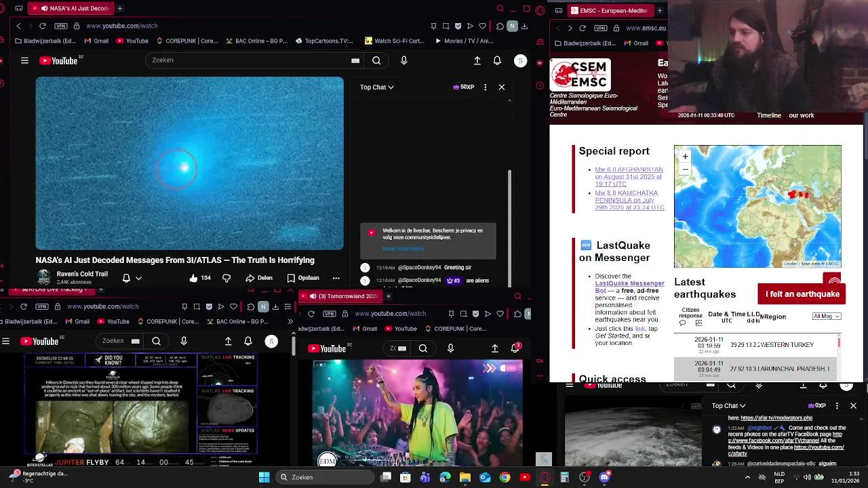868x488 pixels.
Task: Click the create/upload icon in NASA video window
Action: [x=477, y=60]
